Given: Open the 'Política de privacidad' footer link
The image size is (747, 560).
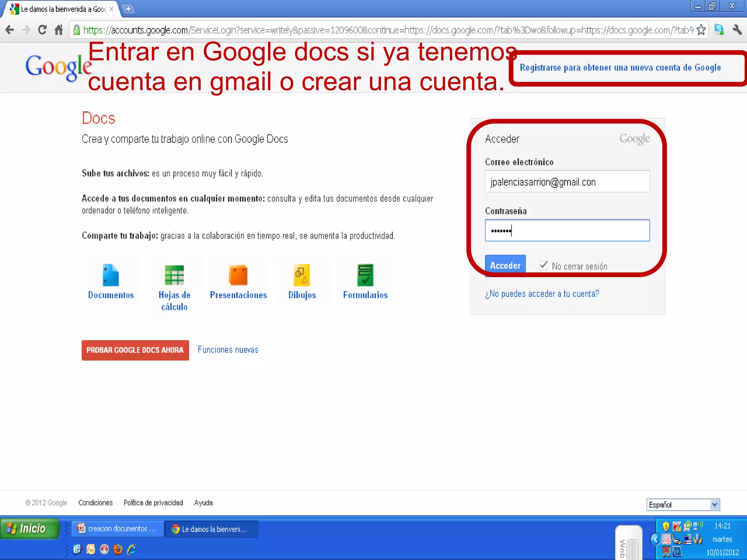Looking at the screenshot, I should (x=153, y=503).
